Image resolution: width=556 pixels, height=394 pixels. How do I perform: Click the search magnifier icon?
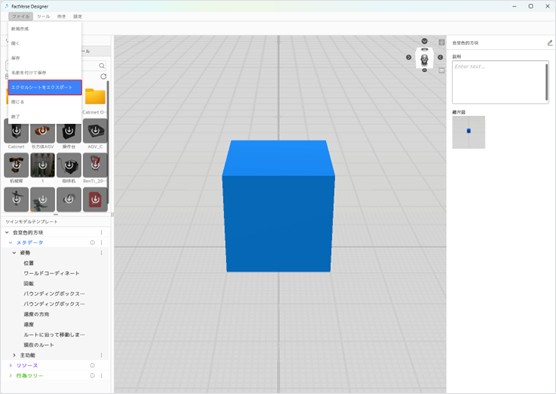click(x=102, y=66)
